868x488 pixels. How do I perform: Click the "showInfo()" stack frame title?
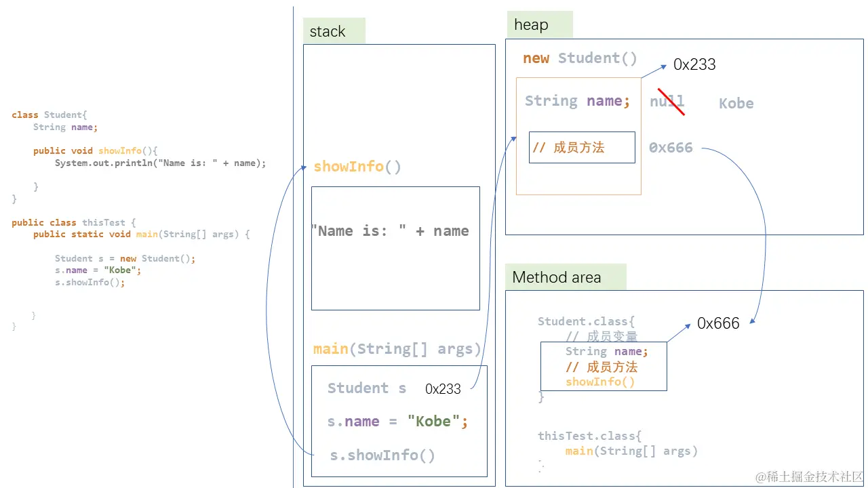tap(357, 167)
